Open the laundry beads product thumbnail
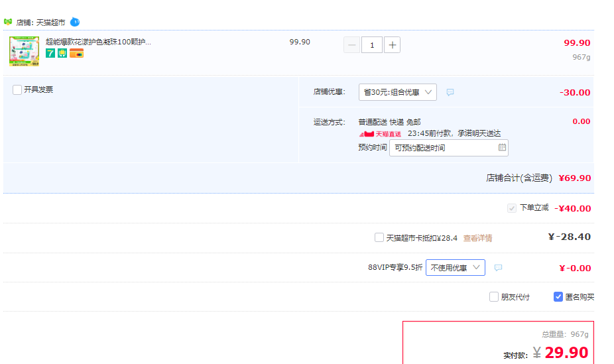The width and height of the screenshot is (614, 364). [x=25, y=51]
